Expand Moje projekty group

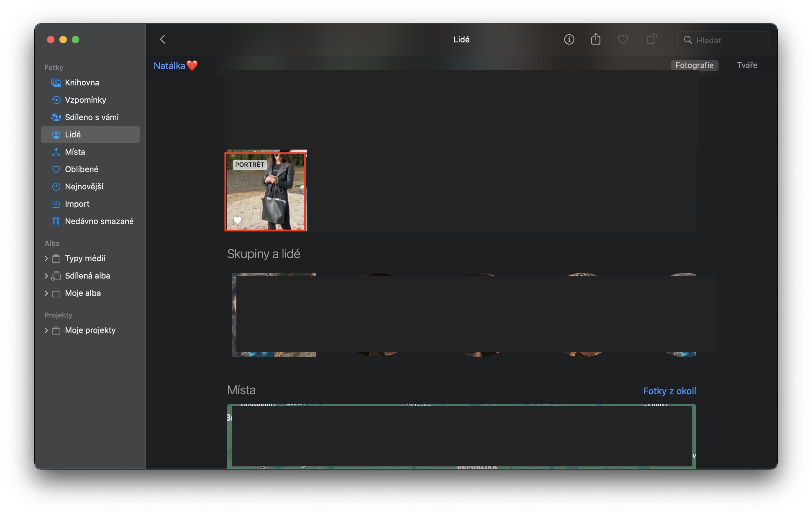click(46, 330)
